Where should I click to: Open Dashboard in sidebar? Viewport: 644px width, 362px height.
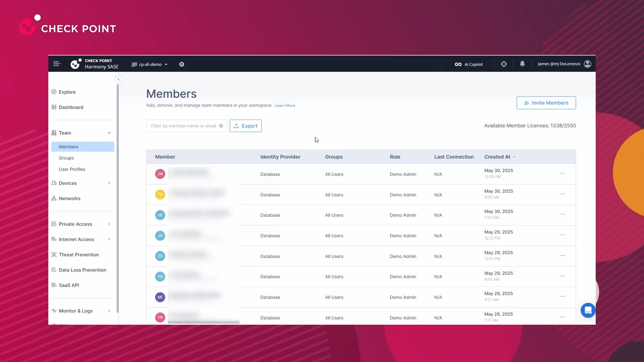(x=71, y=107)
